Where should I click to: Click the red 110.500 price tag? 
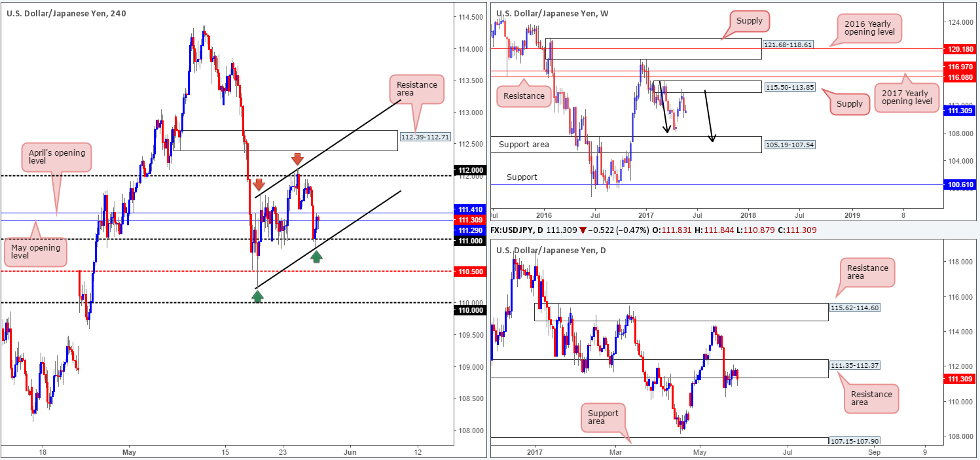tap(469, 271)
